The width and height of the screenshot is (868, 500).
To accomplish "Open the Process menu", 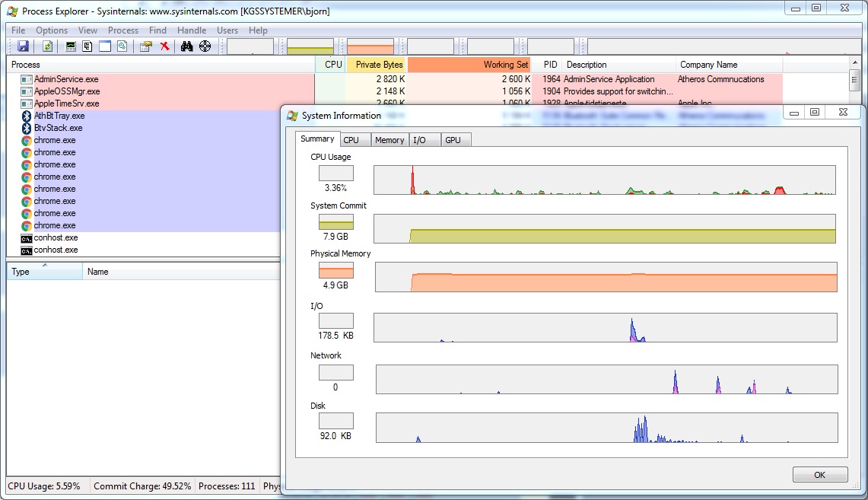I will 123,30.
